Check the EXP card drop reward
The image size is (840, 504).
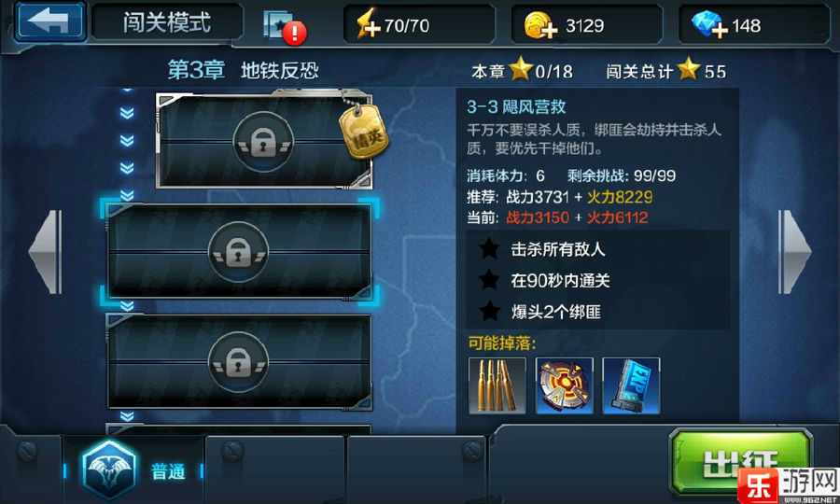coord(631,385)
